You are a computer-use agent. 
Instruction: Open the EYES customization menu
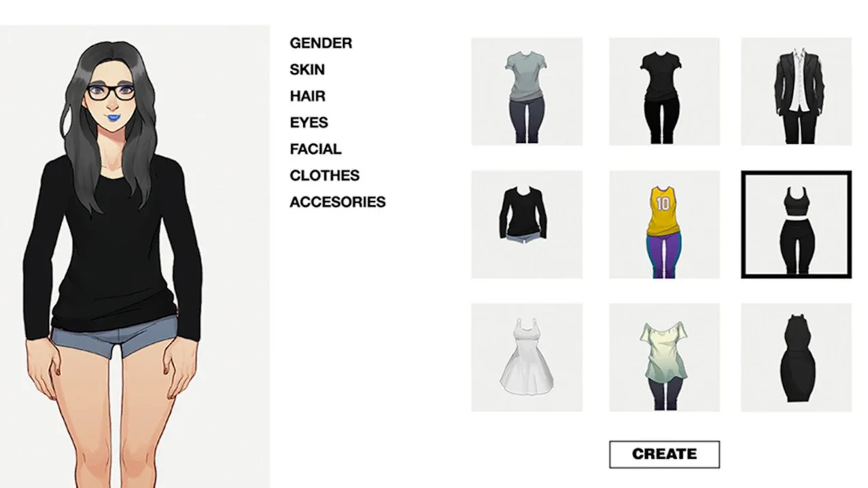click(309, 123)
